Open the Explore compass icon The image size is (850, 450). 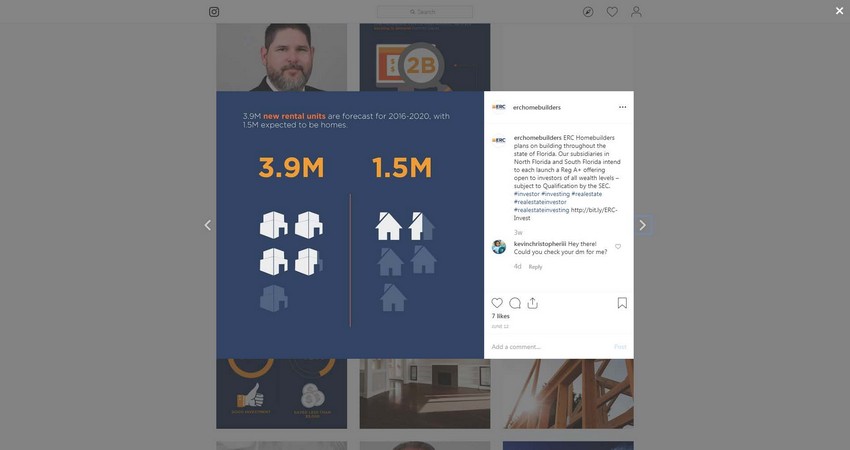pos(588,12)
